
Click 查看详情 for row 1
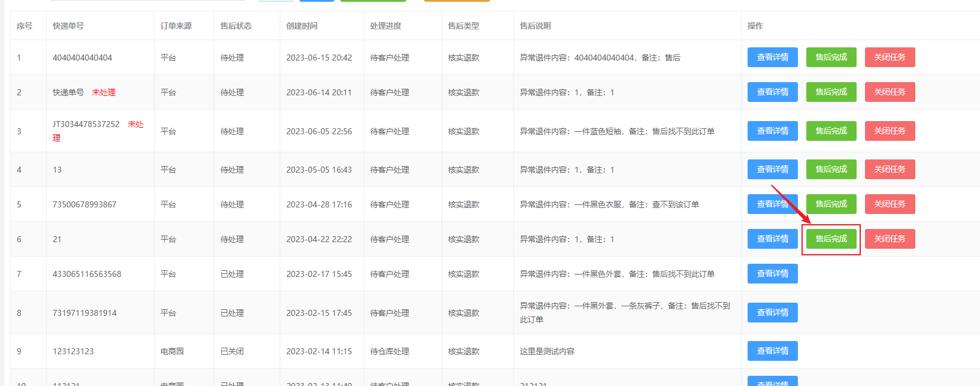click(772, 58)
